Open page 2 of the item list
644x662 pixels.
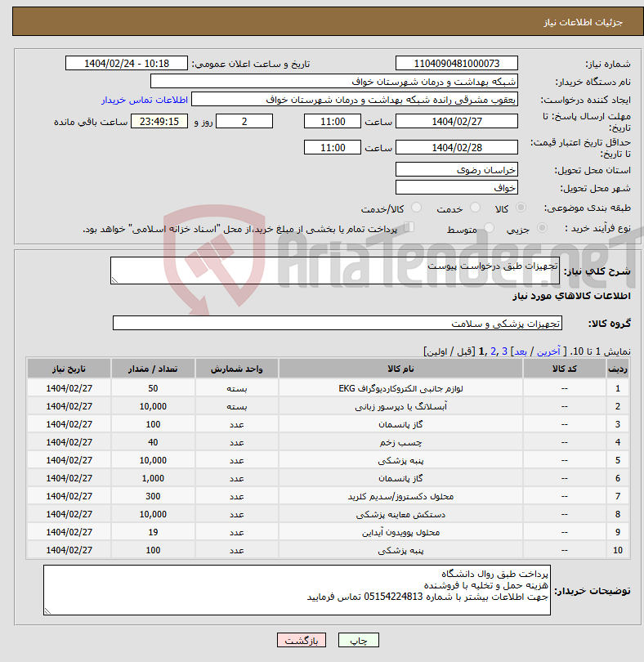pyautogui.click(x=494, y=351)
